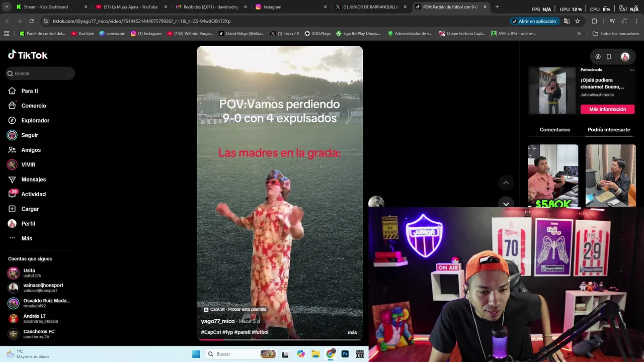Click Abrir en aplicación button
This screenshot has width=644, height=362.
(534, 21)
